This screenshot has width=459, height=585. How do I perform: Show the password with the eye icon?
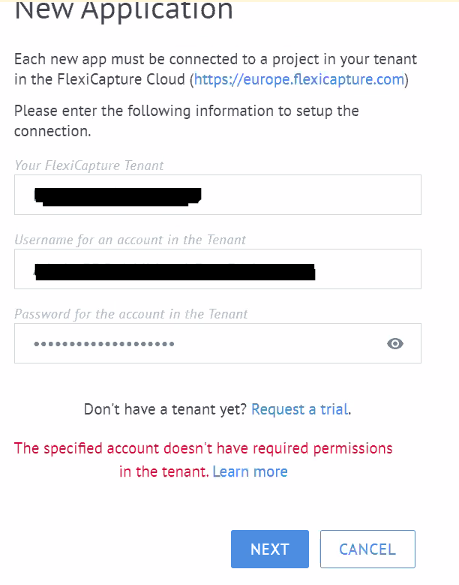395,343
